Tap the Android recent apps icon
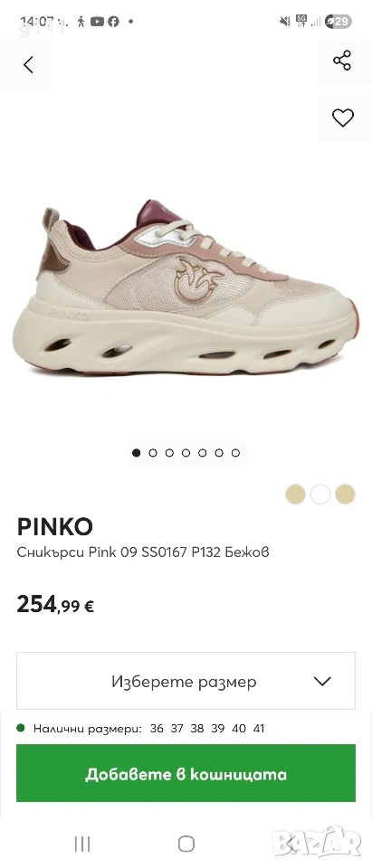This screenshot has height=868, width=372. pyautogui.click(x=82, y=844)
